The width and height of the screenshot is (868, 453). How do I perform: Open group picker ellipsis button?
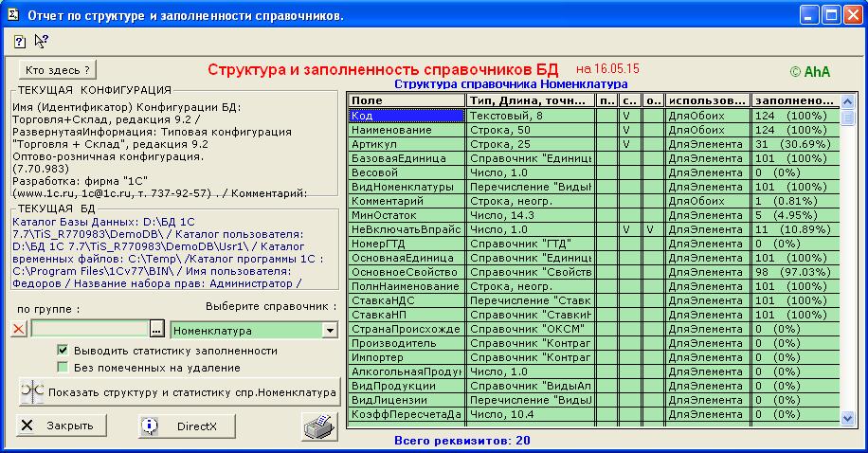[x=157, y=330]
